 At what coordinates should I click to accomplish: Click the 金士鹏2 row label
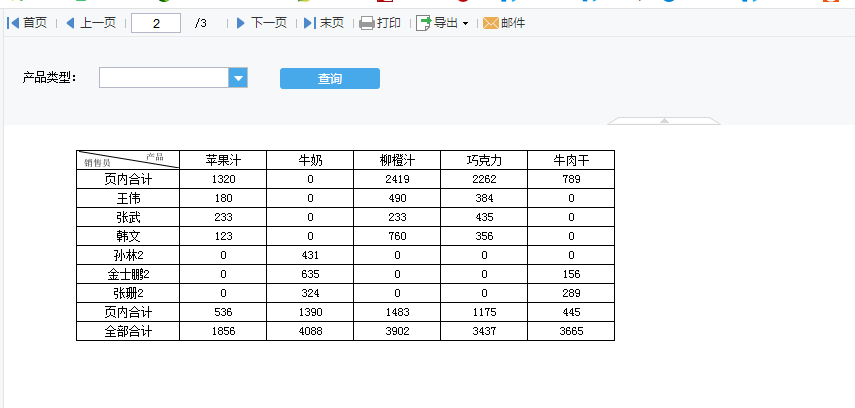tap(128, 274)
